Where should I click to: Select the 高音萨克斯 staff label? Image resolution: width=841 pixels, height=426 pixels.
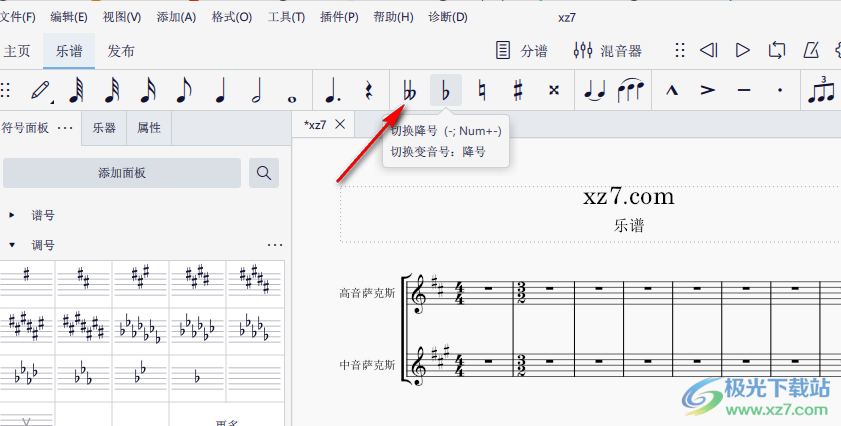coord(367,293)
